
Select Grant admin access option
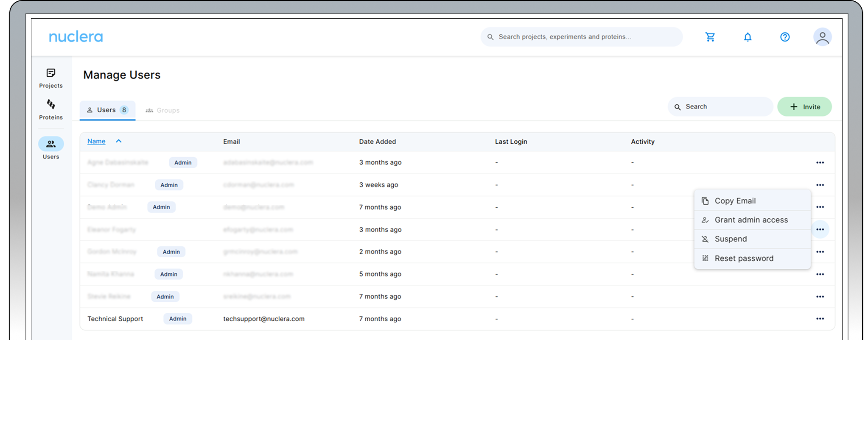pyautogui.click(x=752, y=220)
